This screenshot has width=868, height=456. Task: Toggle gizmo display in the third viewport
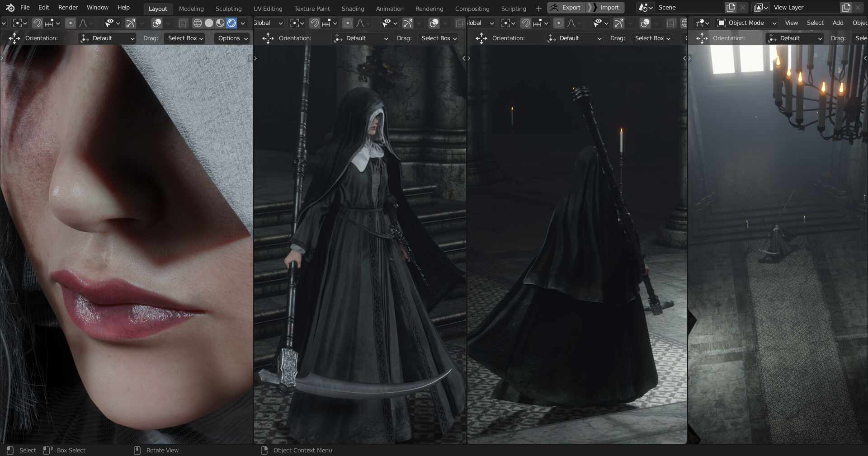[619, 23]
